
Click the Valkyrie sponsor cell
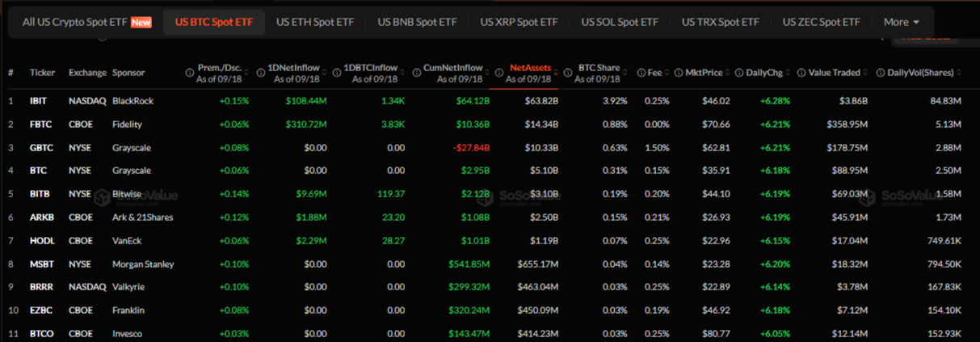click(129, 287)
